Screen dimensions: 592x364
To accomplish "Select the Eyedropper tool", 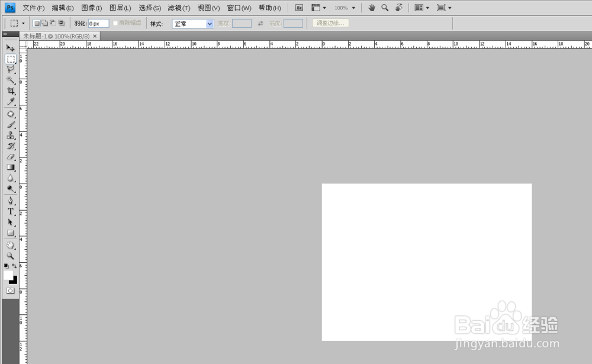I will point(11,102).
